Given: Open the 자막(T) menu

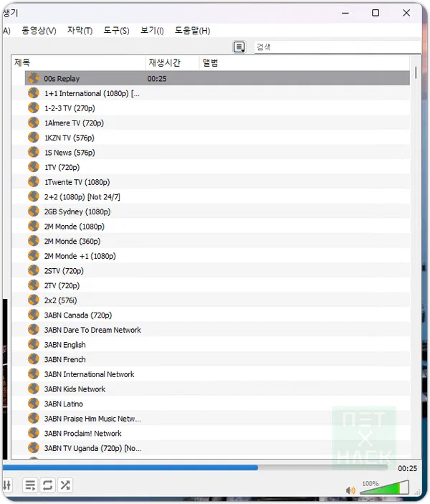Looking at the screenshot, I should (80, 31).
